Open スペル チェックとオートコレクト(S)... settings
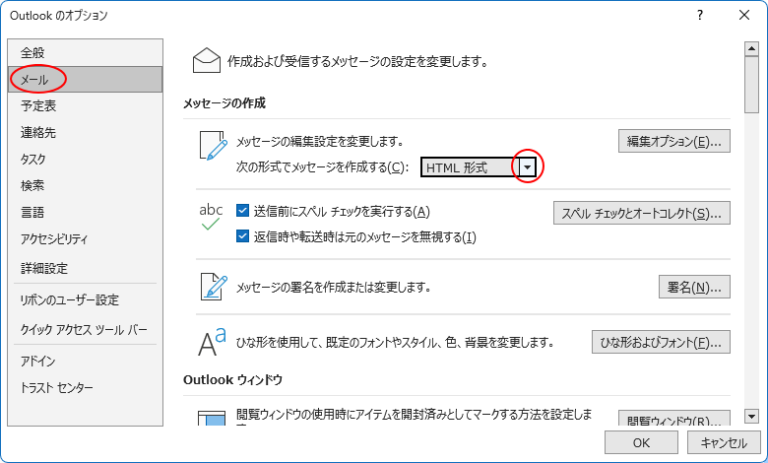The width and height of the screenshot is (768, 463). (x=642, y=213)
